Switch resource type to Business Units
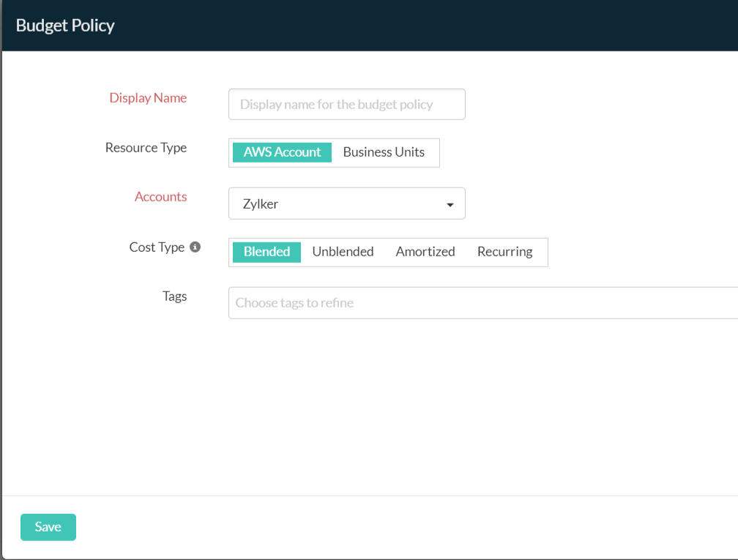 (384, 152)
